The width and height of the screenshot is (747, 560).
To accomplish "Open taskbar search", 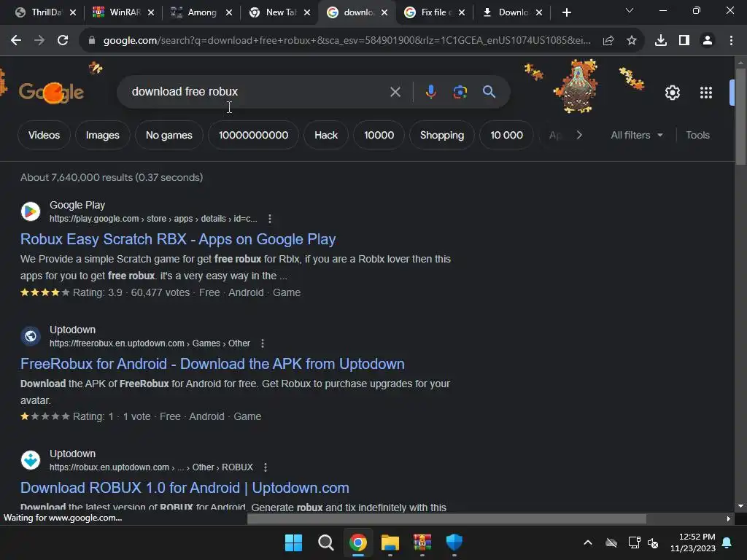I will [326, 542].
